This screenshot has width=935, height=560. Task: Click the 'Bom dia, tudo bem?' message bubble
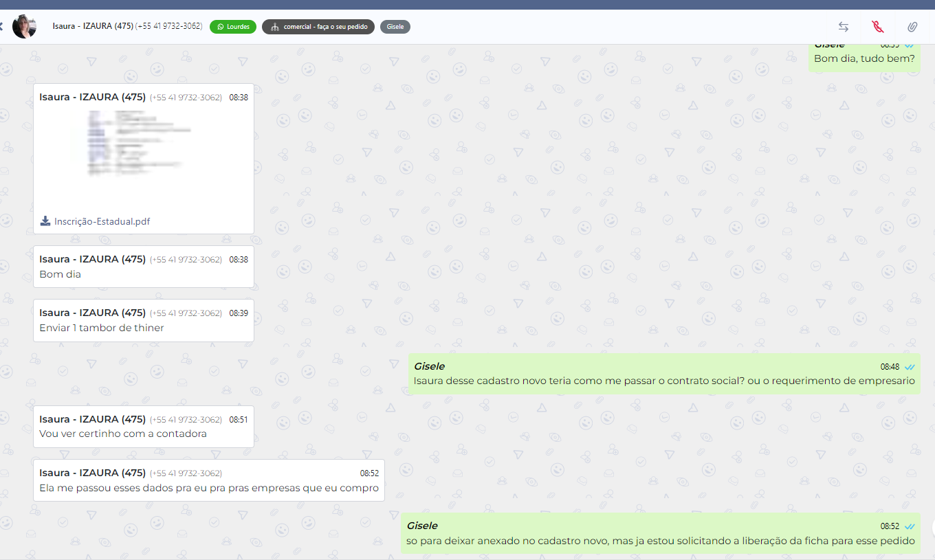click(864, 58)
